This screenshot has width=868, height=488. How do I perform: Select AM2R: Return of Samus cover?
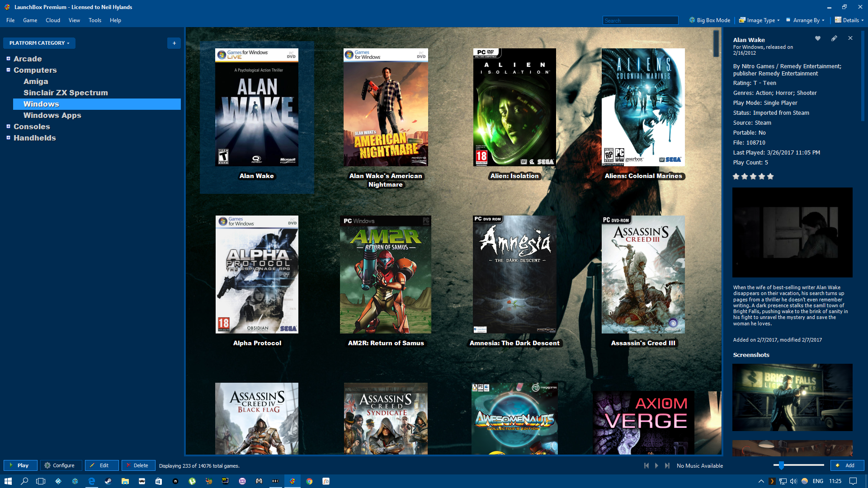(386, 274)
